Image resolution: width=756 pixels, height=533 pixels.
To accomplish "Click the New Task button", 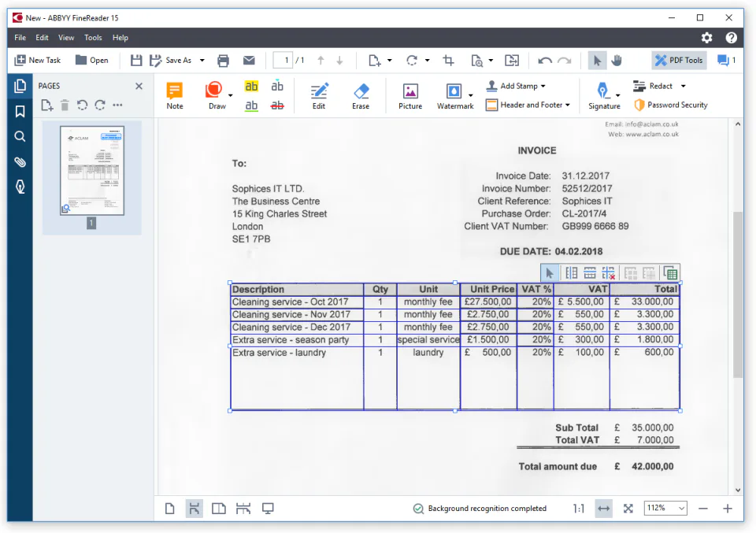I will pyautogui.click(x=38, y=61).
